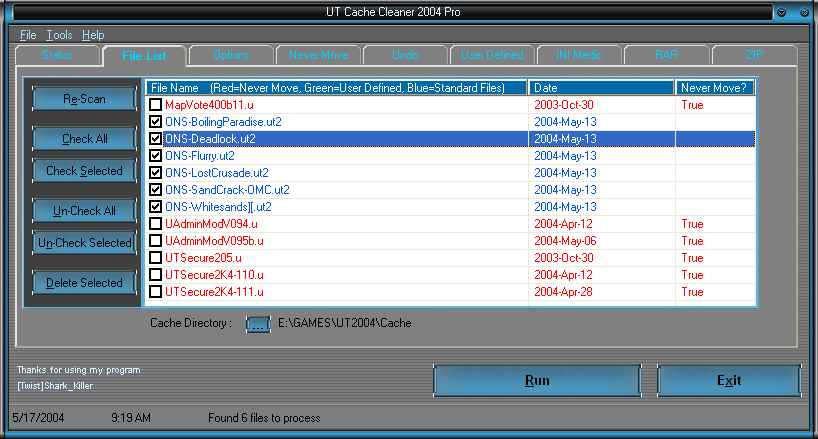
Task: Uncheck the ONS-LostCrusade.ut2 checkbox
Action: [155, 173]
